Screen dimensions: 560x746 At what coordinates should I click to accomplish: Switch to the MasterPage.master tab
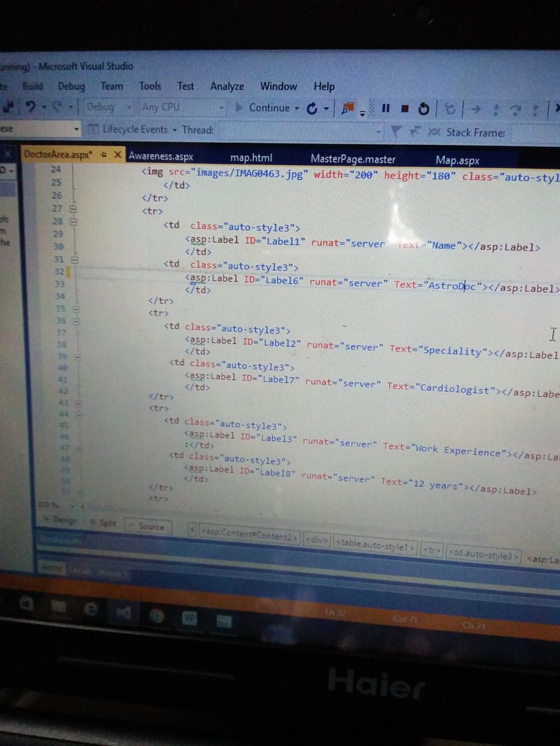coord(353,159)
